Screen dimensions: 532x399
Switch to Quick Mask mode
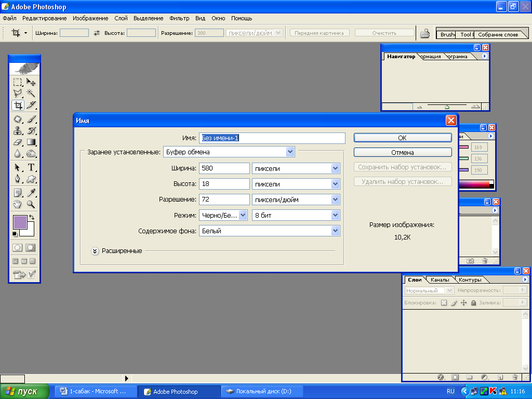[x=31, y=248]
